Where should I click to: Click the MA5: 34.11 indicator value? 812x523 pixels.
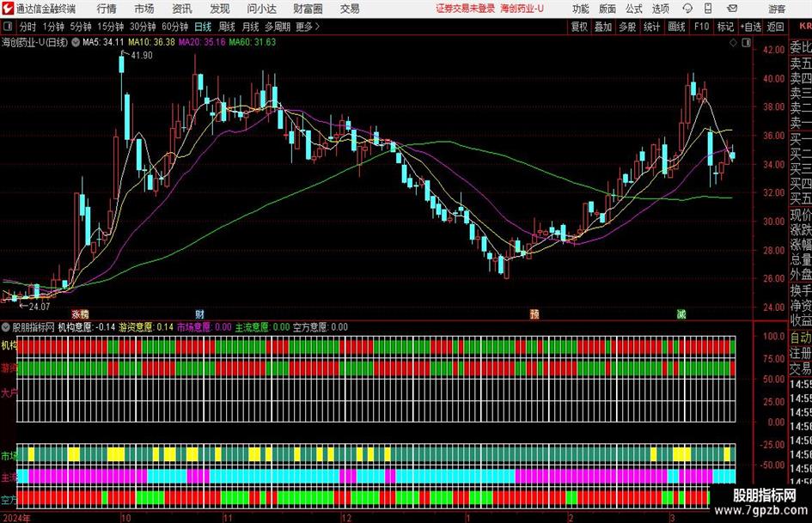(x=103, y=42)
